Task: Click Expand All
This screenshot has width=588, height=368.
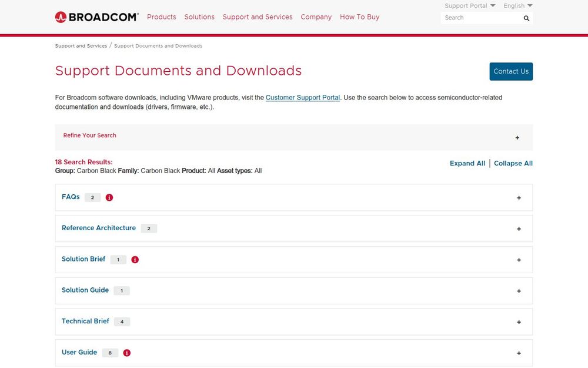Action: 467,163
